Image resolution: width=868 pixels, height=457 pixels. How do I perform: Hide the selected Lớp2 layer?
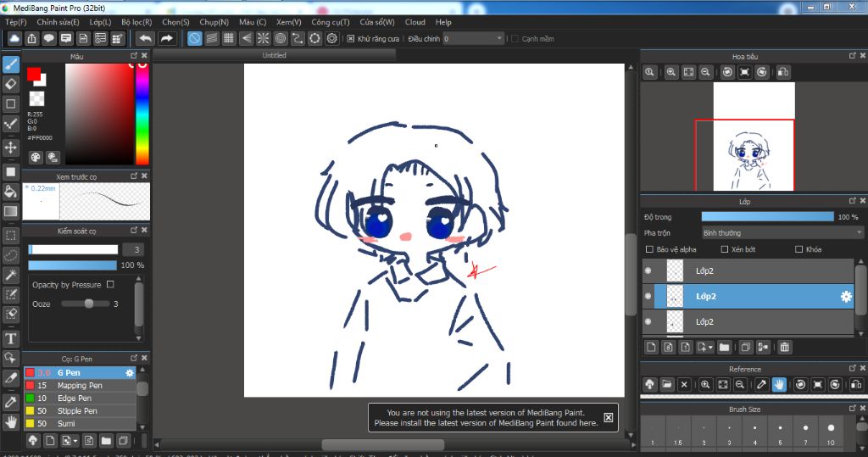pos(648,297)
